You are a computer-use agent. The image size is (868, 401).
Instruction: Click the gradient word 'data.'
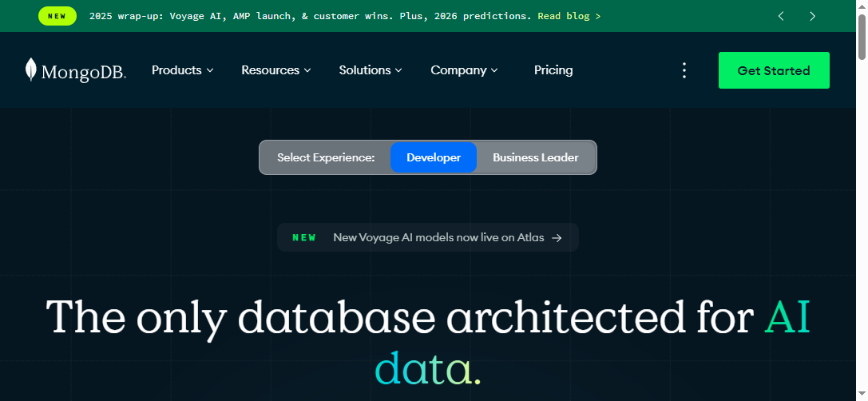point(428,367)
